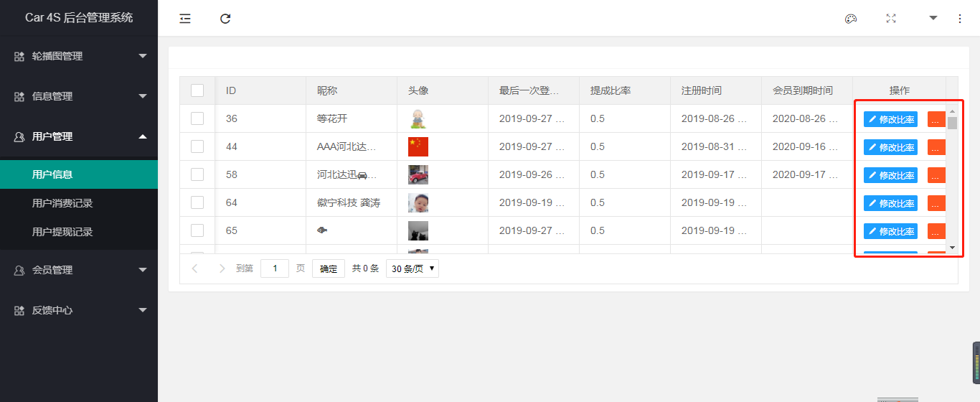Expand the 轮播图管理 menu arrow
The height and width of the screenshot is (402, 980).
[x=143, y=56]
